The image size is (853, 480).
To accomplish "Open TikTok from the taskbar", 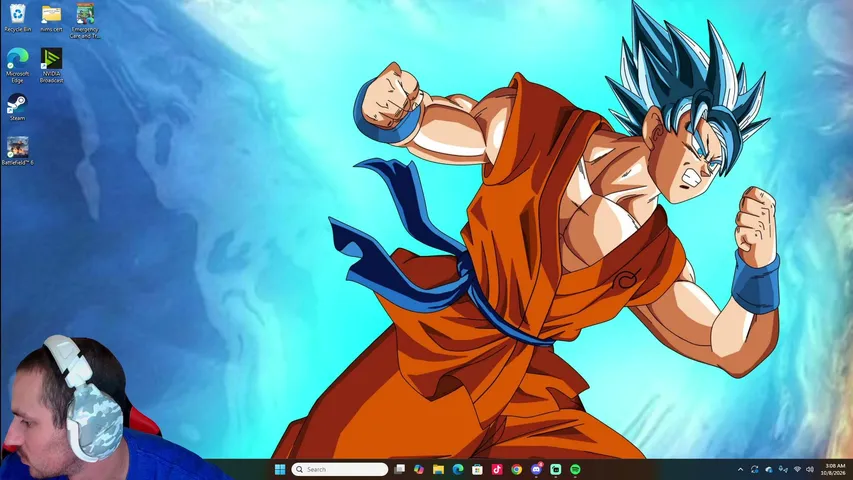I will [497, 469].
